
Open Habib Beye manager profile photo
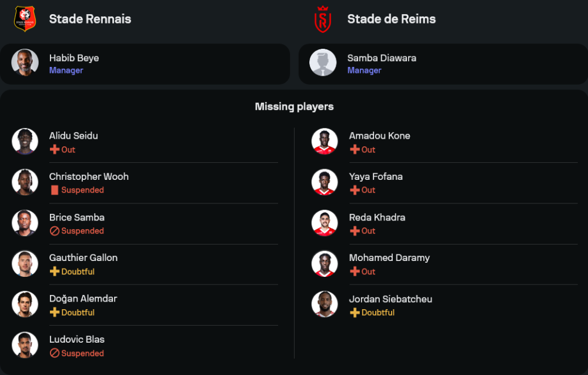tap(25, 63)
